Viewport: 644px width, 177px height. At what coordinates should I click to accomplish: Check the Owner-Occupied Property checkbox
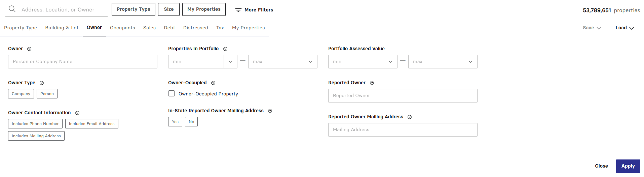tap(172, 94)
